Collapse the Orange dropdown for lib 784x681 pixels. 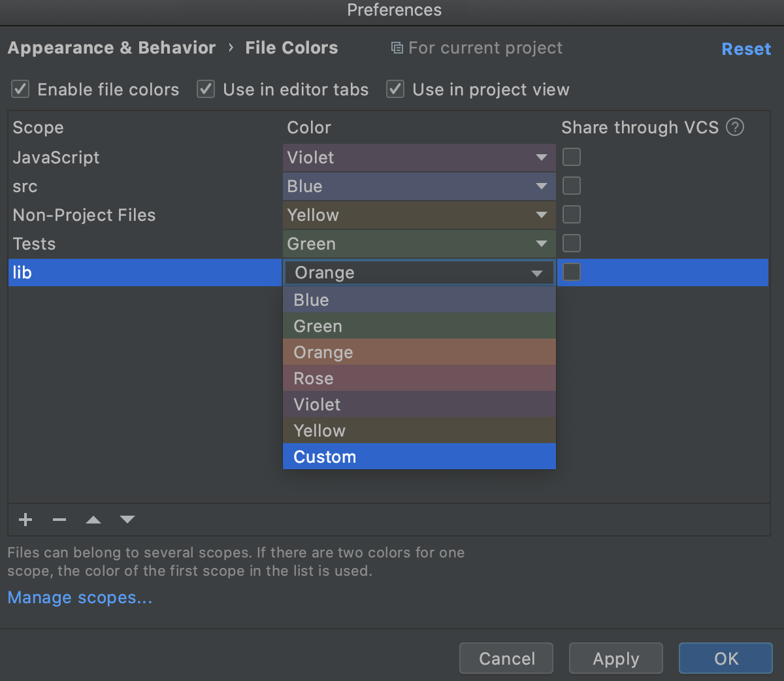coord(419,273)
